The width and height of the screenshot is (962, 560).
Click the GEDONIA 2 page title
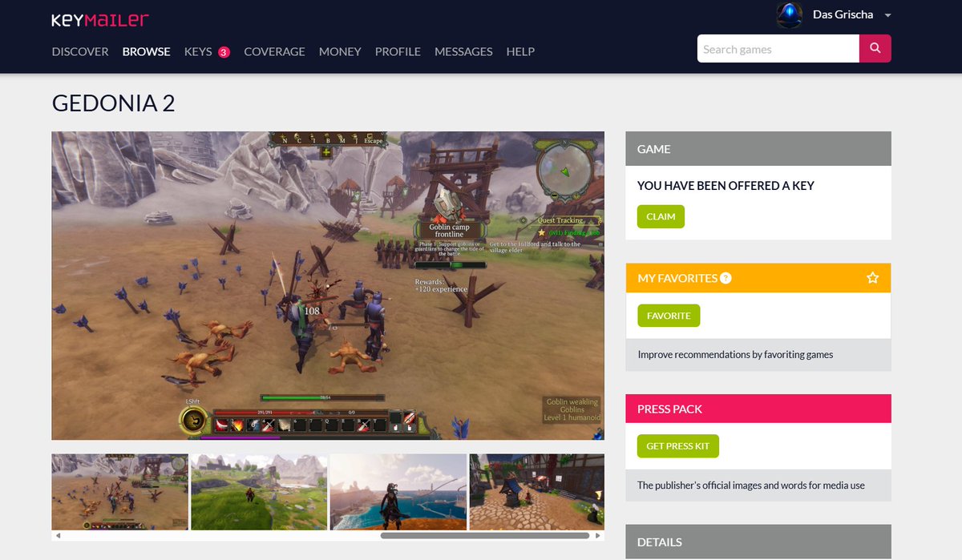pos(113,103)
